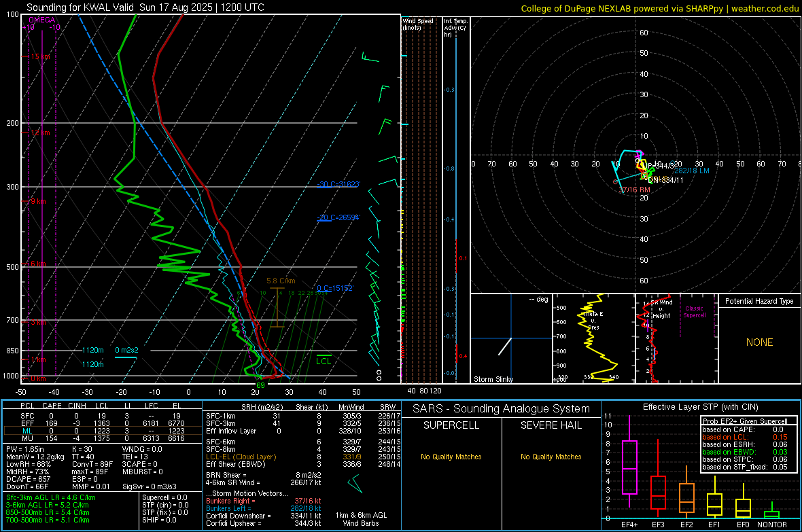Viewport: 802px width, 532px height.
Task: Click the SEVERE HAIL column heading
Action: [x=551, y=425]
